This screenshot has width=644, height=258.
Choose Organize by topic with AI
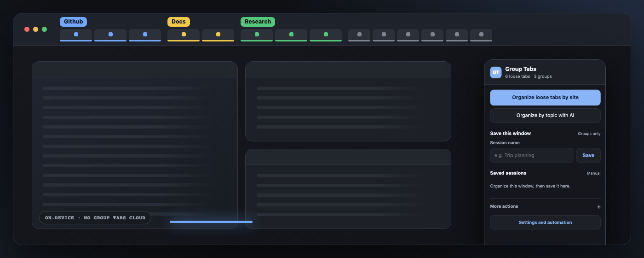click(x=545, y=116)
